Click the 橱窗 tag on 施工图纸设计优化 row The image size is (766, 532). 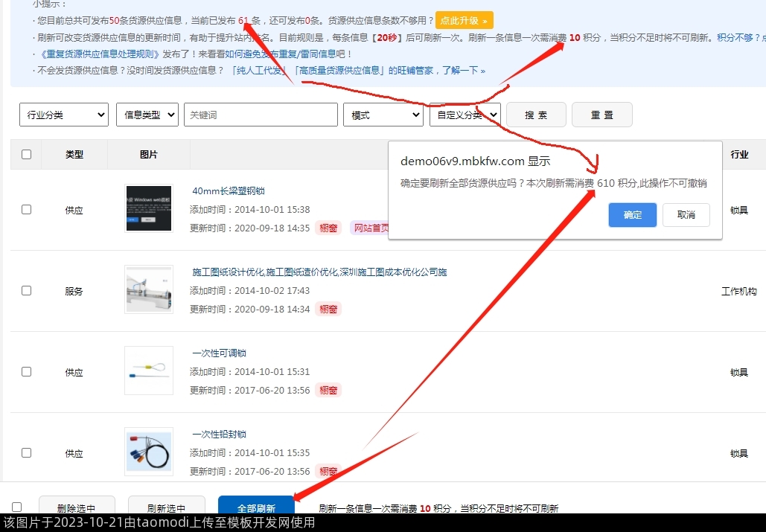[x=328, y=309]
